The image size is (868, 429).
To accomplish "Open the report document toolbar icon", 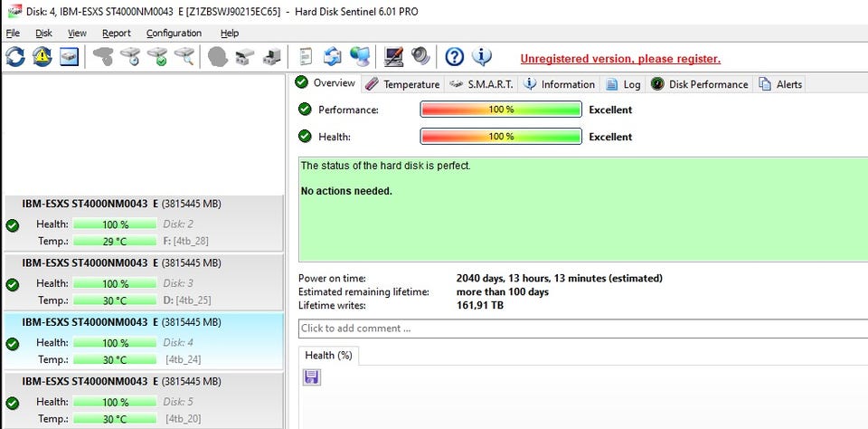I will 306,56.
